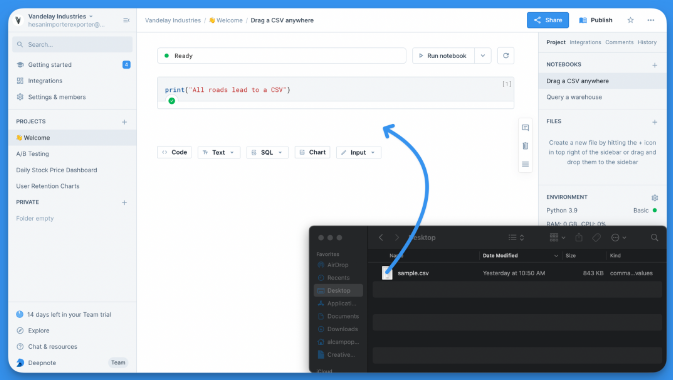This screenshot has height=380, width=673.
Task: Click the Publish button
Action: 596,20
